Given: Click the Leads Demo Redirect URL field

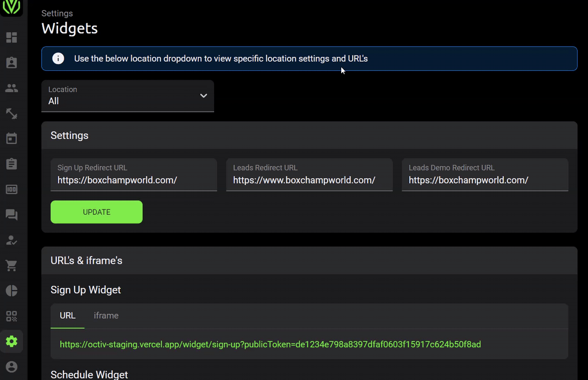Looking at the screenshot, I should (485, 175).
